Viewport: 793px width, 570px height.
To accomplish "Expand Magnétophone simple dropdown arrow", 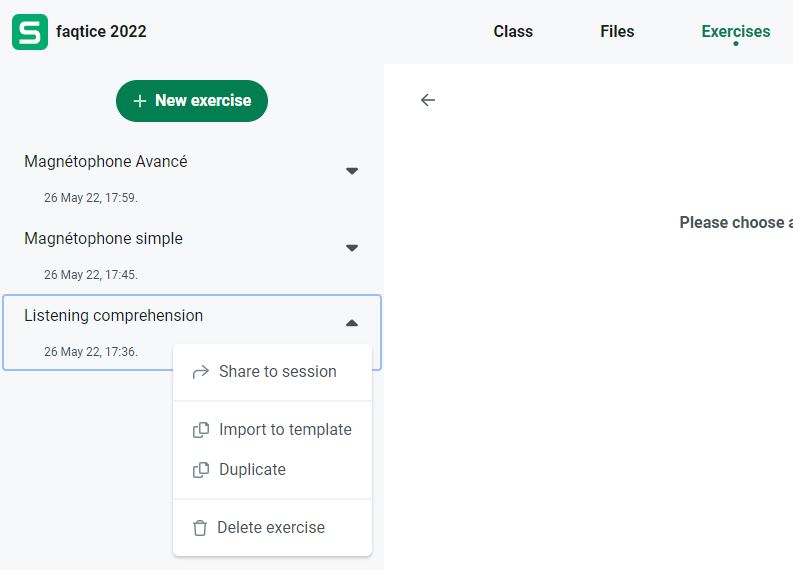I will [352, 248].
